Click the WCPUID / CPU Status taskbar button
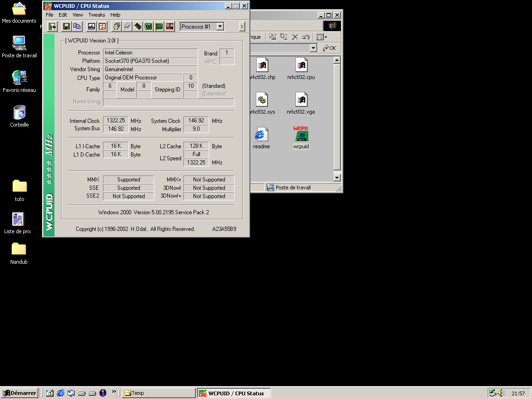The height and width of the screenshot is (399, 532). point(234,393)
